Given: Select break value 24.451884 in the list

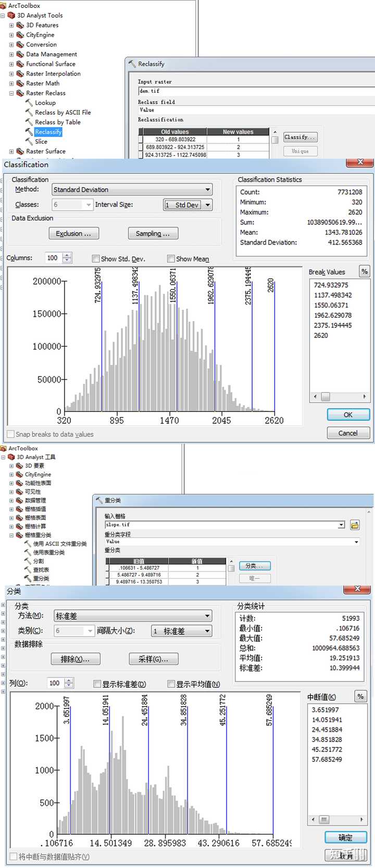Looking at the screenshot, I should 327,730.
